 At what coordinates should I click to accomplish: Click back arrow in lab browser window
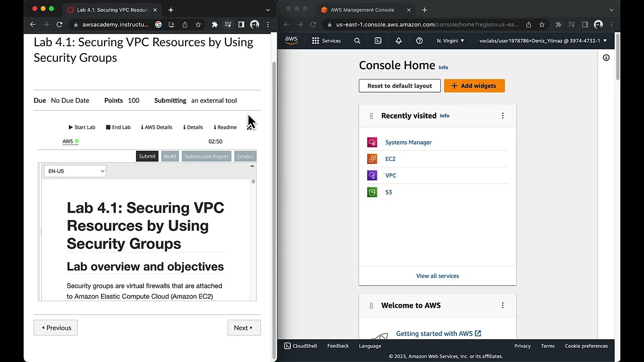[x=33, y=24]
